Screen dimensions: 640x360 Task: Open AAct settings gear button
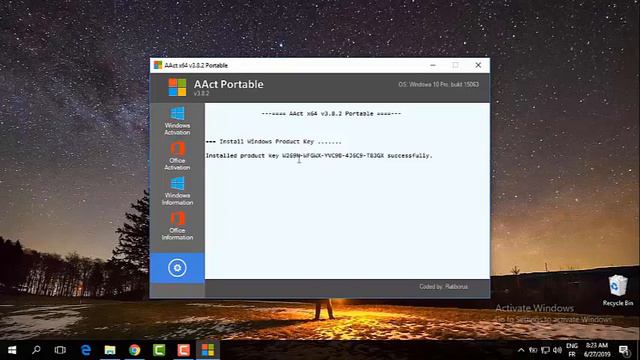click(x=177, y=268)
